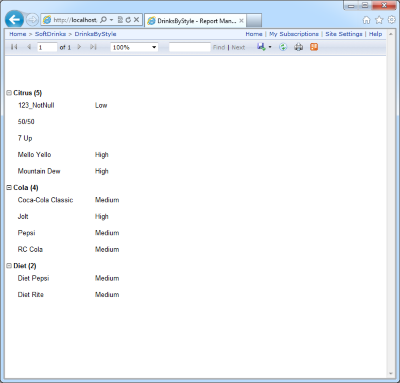Select the DrinksByStyle - Report Manager tab
Viewport: 400px width, 383px height.
click(x=195, y=21)
